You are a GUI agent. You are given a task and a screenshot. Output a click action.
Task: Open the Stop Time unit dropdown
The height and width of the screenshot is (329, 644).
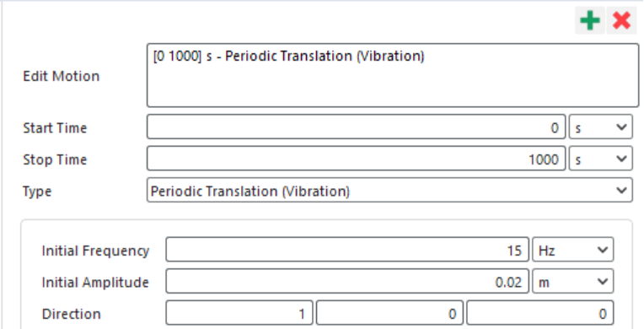coord(600,159)
